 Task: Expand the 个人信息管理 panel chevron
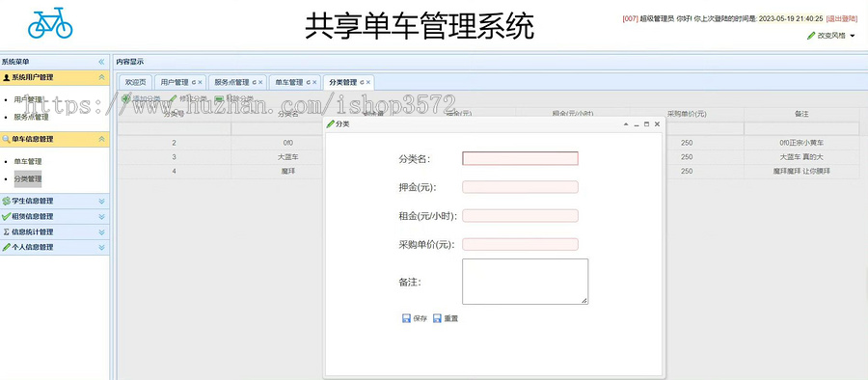(x=101, y=248)
